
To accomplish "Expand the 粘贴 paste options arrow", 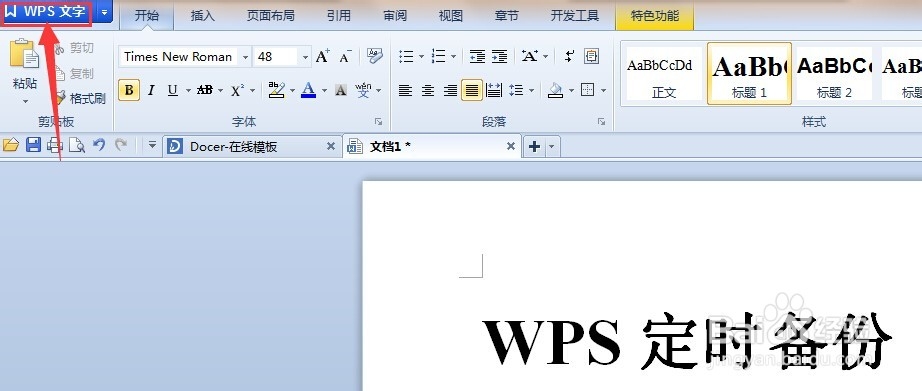I will click(x=25, y=101).
